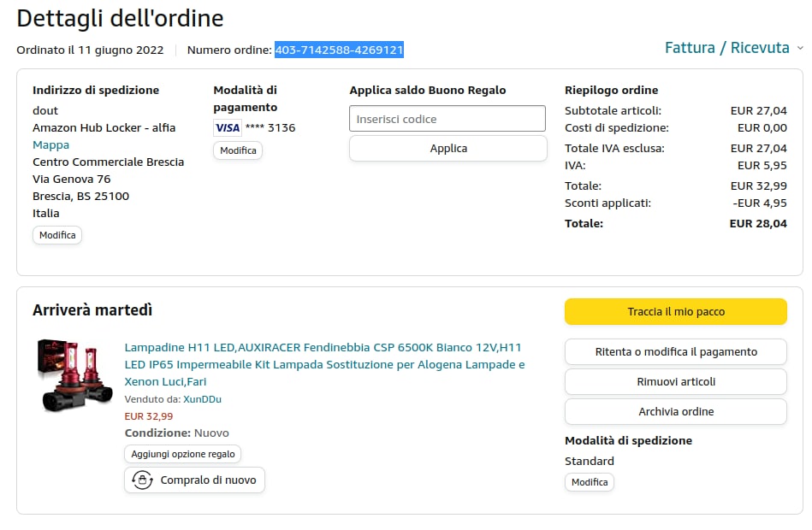
Task: Click the Visa card logo icon
Action: point(228,128)
